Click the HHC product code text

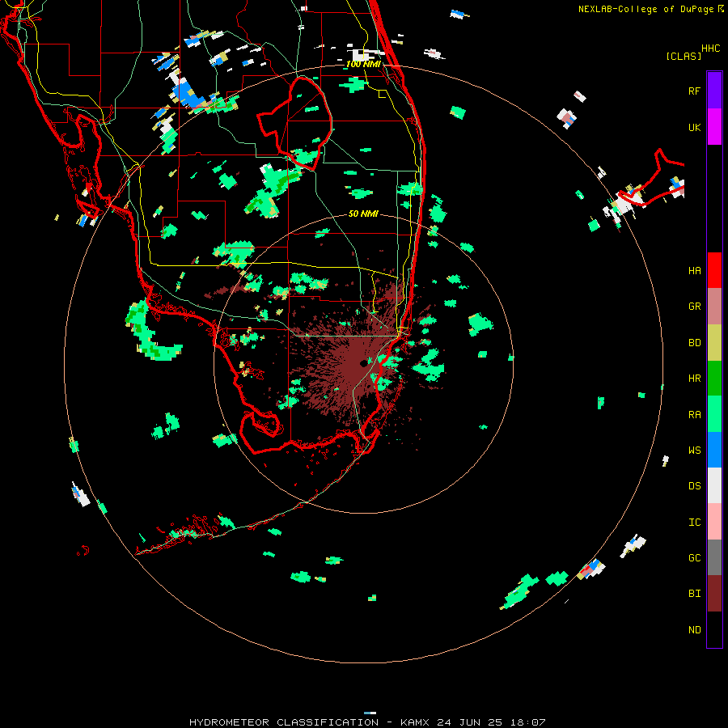click(710, 49)
